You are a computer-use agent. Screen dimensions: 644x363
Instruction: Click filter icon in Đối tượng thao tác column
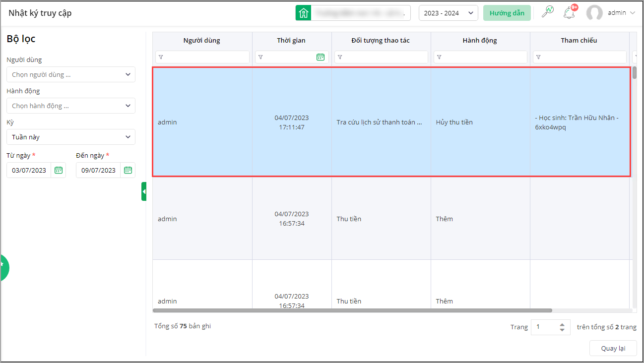(x=340, y=57)
